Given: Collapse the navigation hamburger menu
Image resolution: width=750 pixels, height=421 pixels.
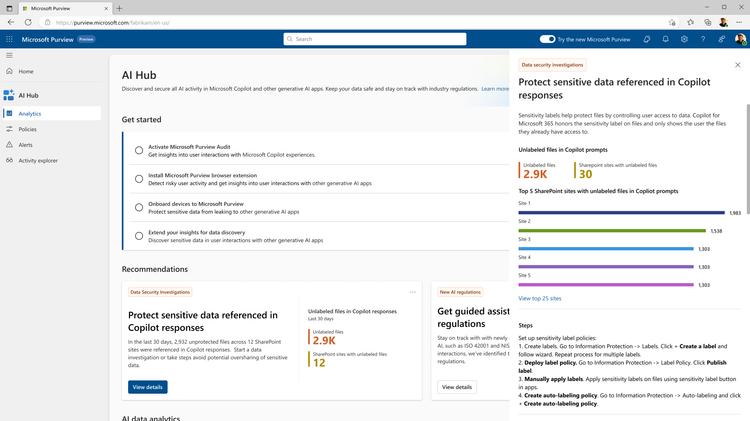Looking at the screenshot, I should click(9, 55).
